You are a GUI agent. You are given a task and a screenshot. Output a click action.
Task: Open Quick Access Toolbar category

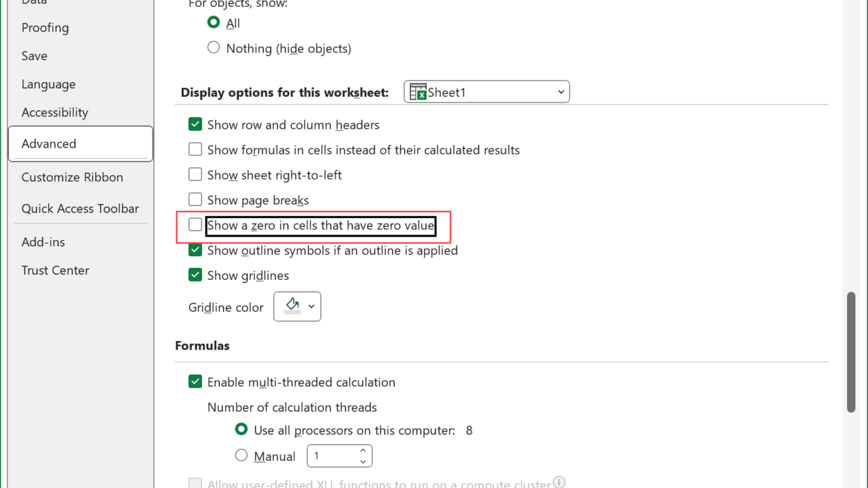pyautogui.click(x=80, y=209)
